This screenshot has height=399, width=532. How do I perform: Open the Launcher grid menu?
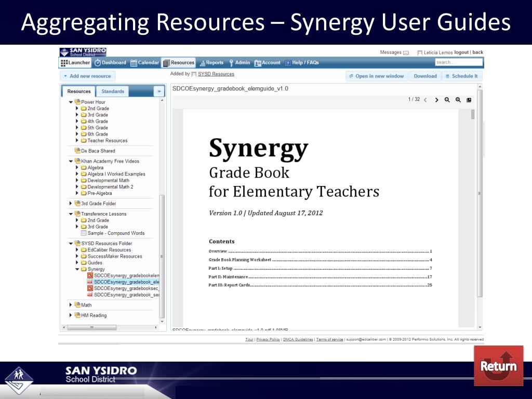[75, 63]
